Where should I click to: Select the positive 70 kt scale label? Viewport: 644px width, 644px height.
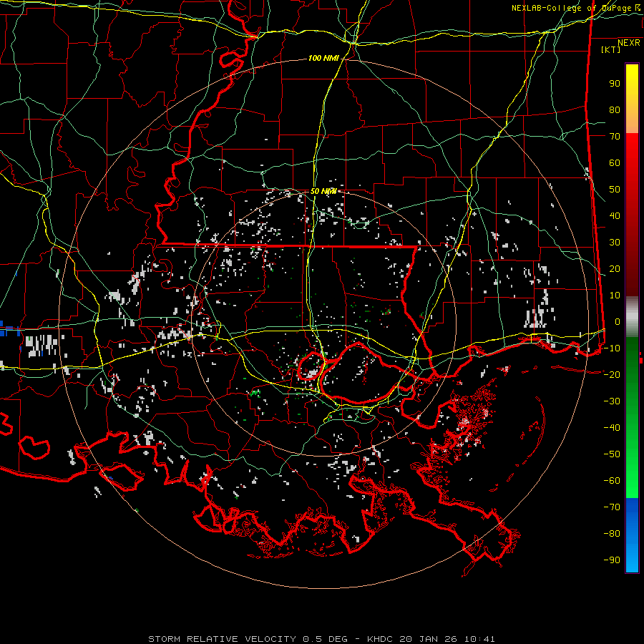[x=615, y=137]
